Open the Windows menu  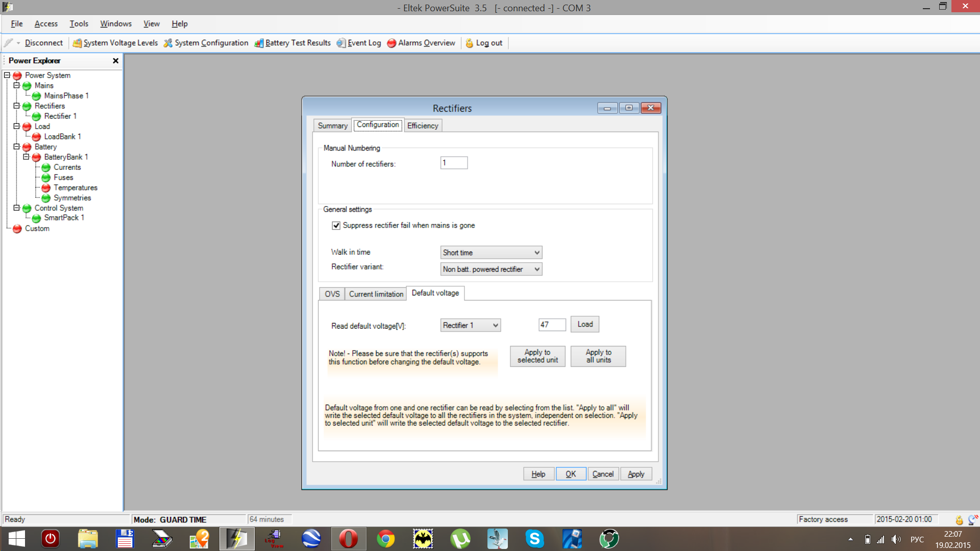click(x=116, y=23)
